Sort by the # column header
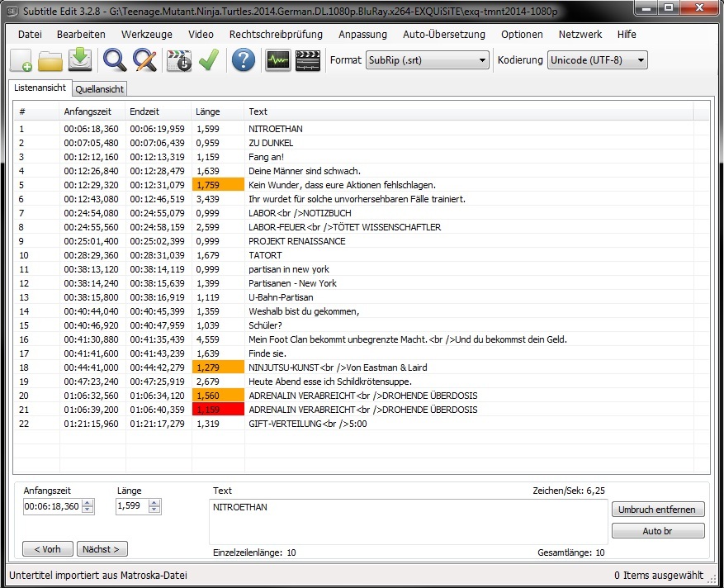This screenshot has height=588, width=724. 36,111
